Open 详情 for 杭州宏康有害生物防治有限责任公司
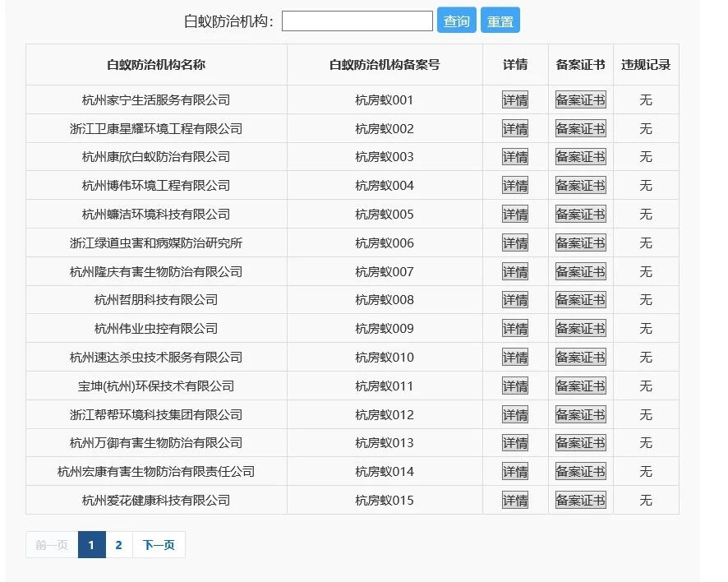Viewport: 728px width, 582px height. click(x=515, y=472)
